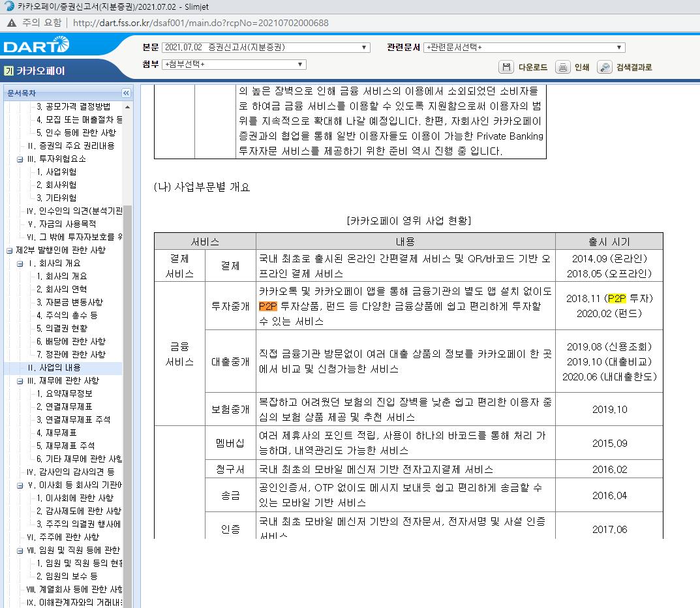Collapse the I. 회사의 개요 tree node
This screenshot has width=700, height=608.
[x=20, y=264]
